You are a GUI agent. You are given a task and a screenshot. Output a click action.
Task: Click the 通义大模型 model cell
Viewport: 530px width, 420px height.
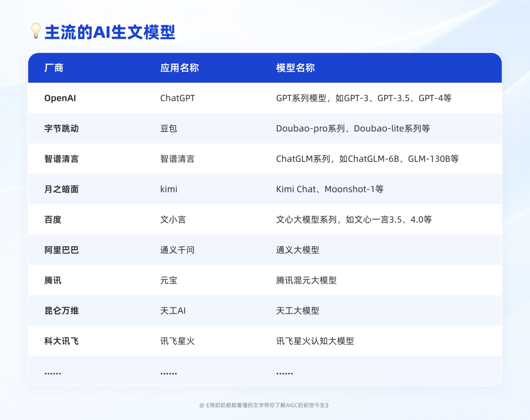click(298, 250)
